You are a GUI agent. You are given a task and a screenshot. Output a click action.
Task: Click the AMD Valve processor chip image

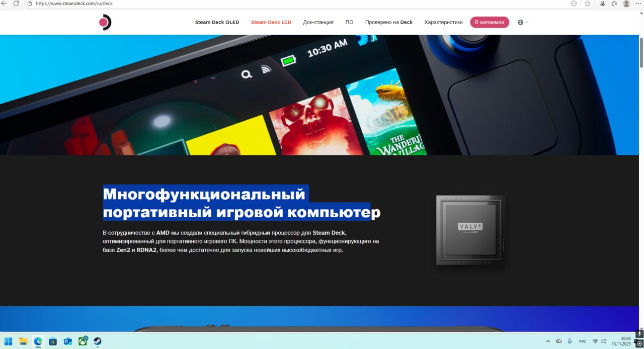[470, 230]
